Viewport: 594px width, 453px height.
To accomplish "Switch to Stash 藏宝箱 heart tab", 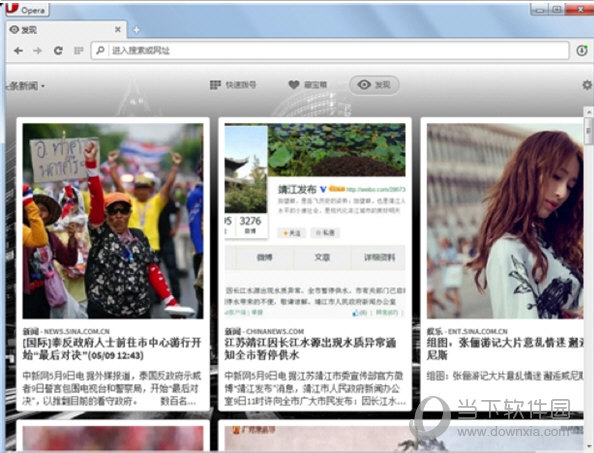I will coord(308,85).
